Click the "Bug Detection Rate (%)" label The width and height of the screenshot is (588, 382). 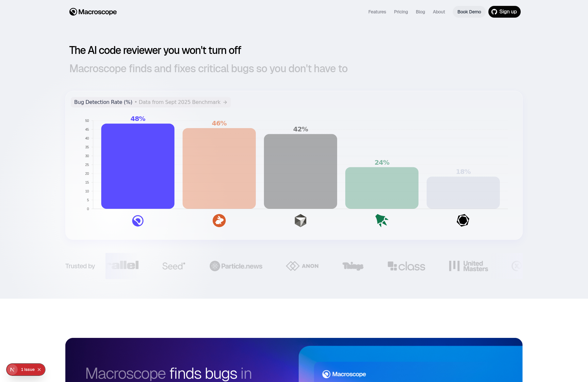point(103,102)
